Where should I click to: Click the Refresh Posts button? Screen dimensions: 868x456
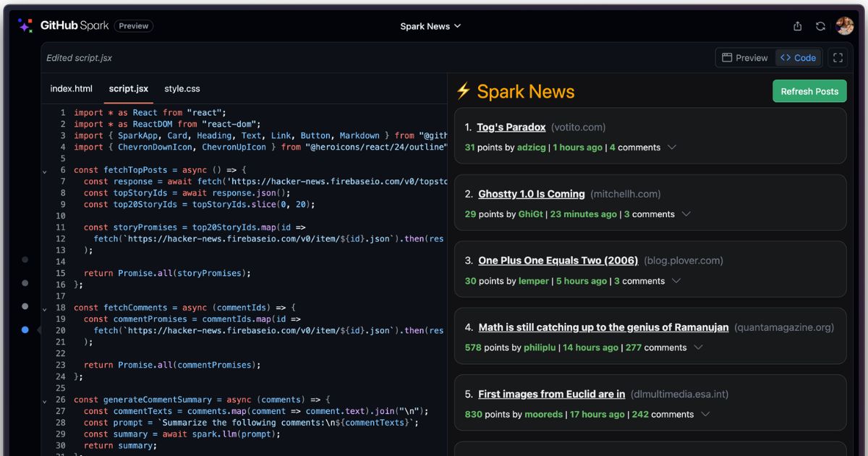pos(809,91)
